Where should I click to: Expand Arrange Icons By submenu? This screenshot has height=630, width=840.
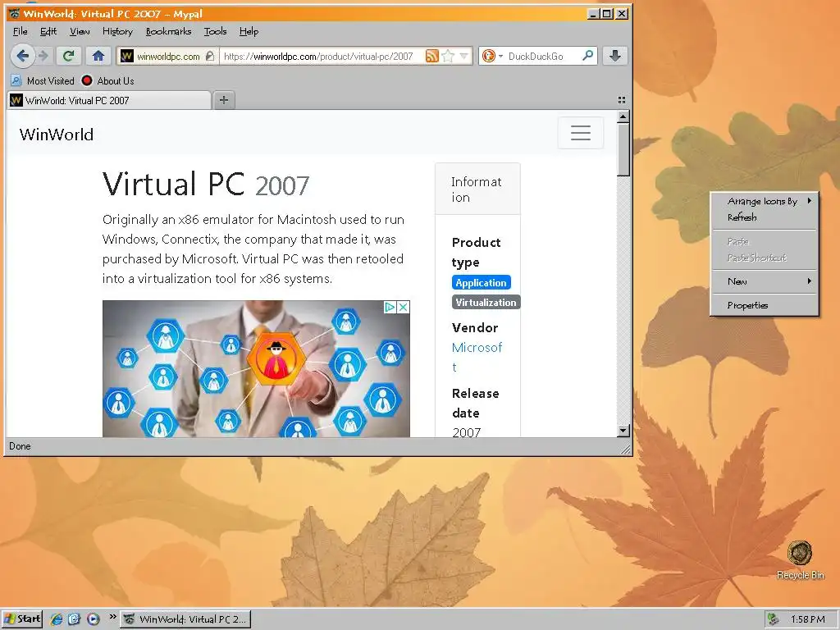[x=765, y=201]
